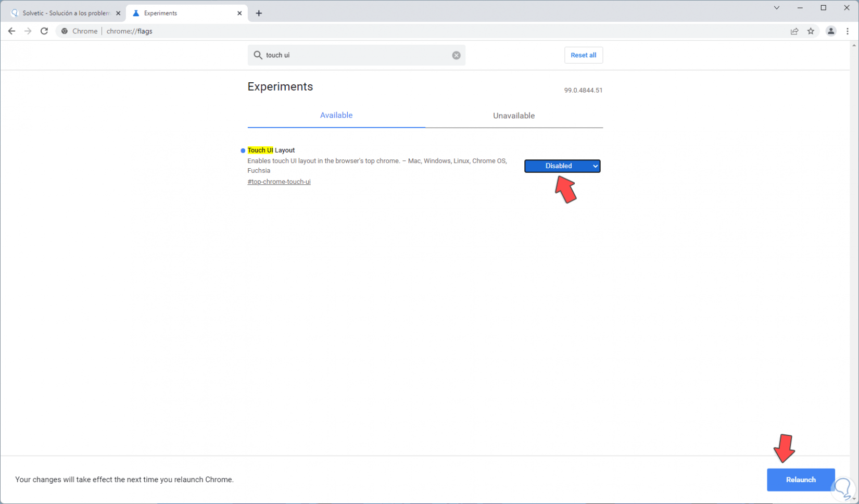Open a new tab with the plus button
The height and width of the screenshot is (504, 859).
pyautogui.click(x=259, y=13)
